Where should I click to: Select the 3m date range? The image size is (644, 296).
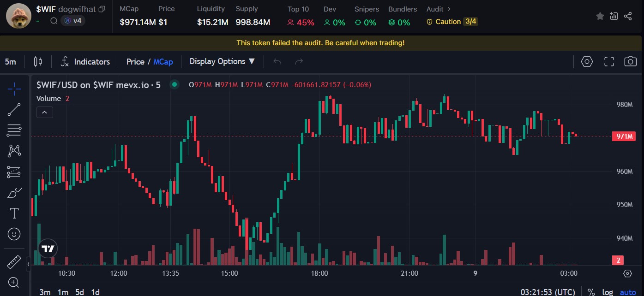point(45,292)
